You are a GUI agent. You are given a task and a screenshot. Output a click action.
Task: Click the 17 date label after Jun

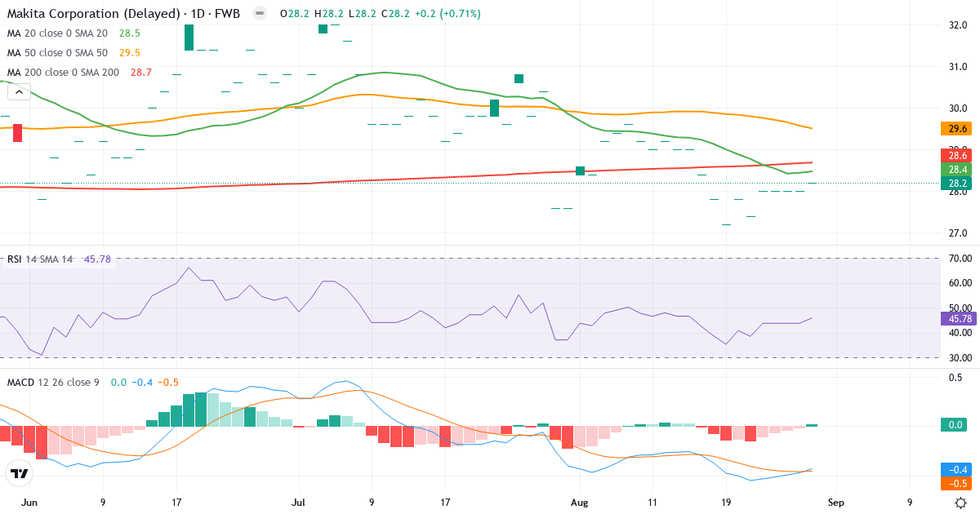(x=176, y=503)
